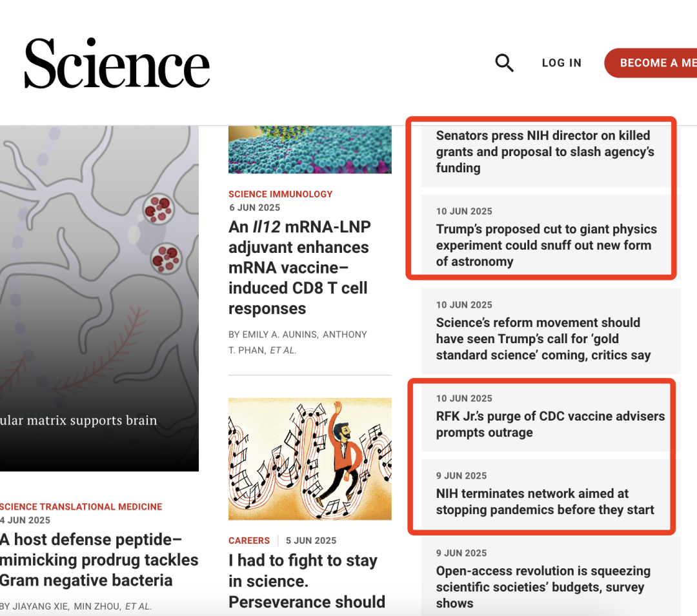Screen dimensions: 697x616
Task: Click the CAREERS category label
Action: pos(249,541)
